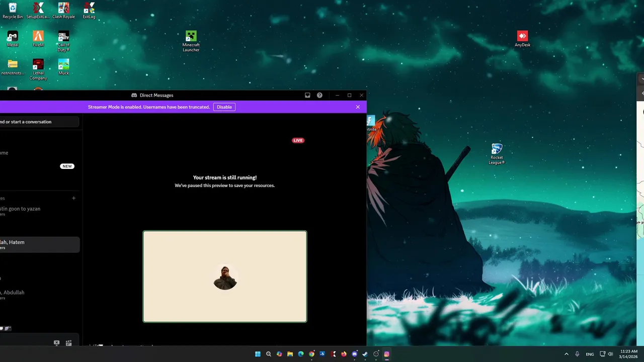Image resolution: width=644 pixels, height=362 pixels.
Task: Click the NEW badge in Discord sidebar
Action: click(67, 166)
